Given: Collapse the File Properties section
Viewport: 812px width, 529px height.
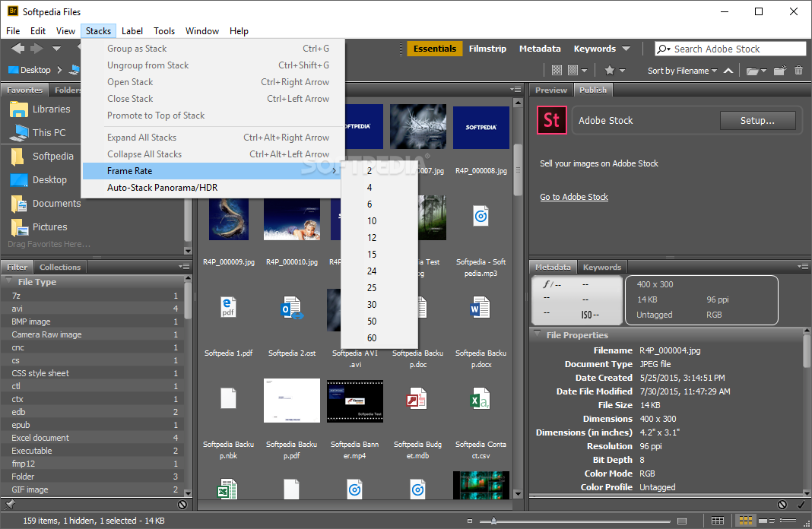Looking at the screenshot, I should (537, 334).
